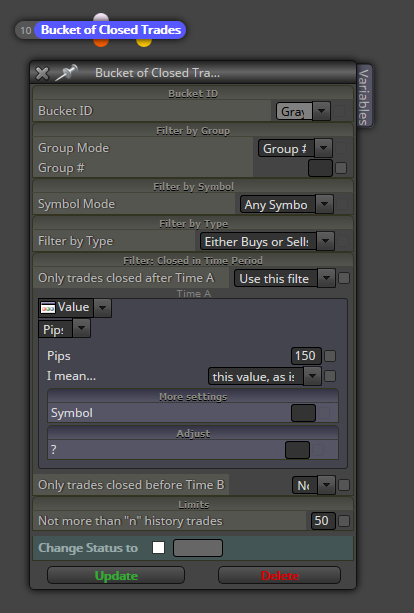Screen dimensions: 414x613
Task: Tick the checkbox next to Bucket ID
Action: pyautogui.click(x=340, y=111)
